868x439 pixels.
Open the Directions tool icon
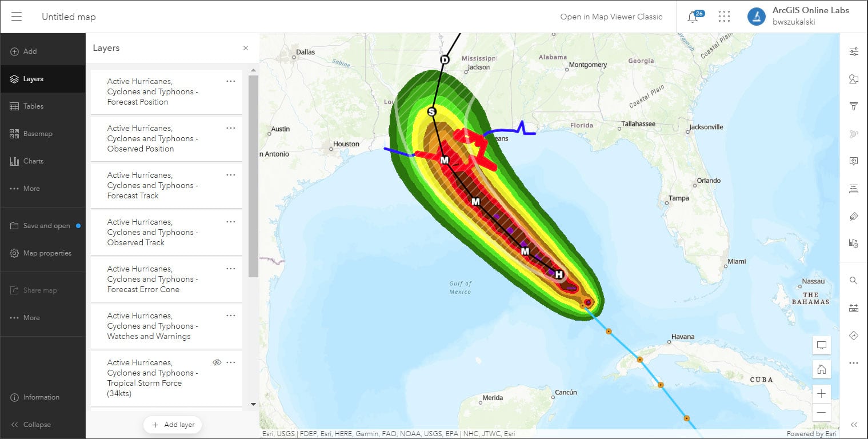click(x=853, y=335)
